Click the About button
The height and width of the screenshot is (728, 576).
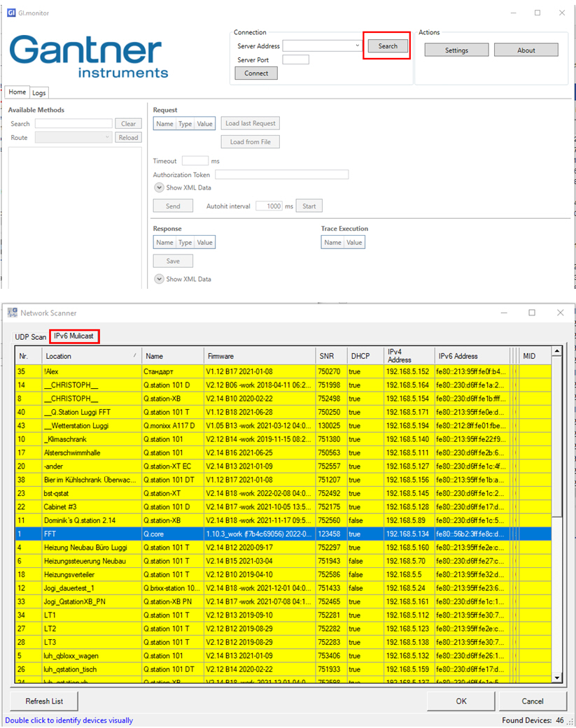click(526, 50)
